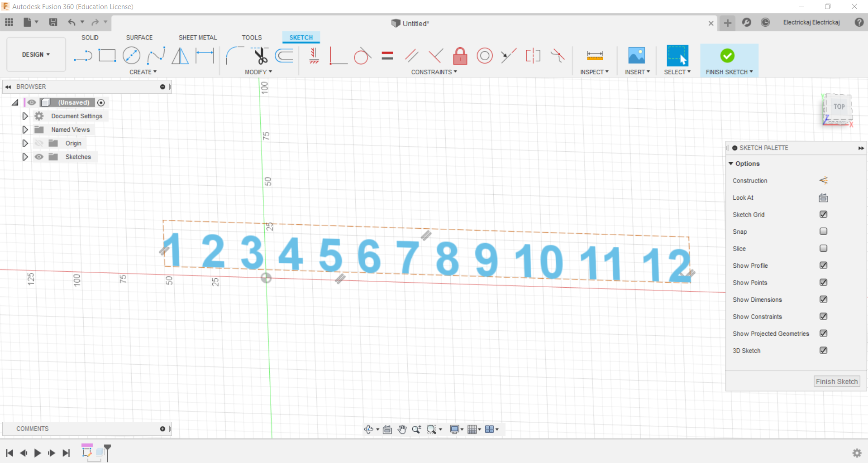
Task: Expand the Named Views node
Action: click(x=25, y=130)
